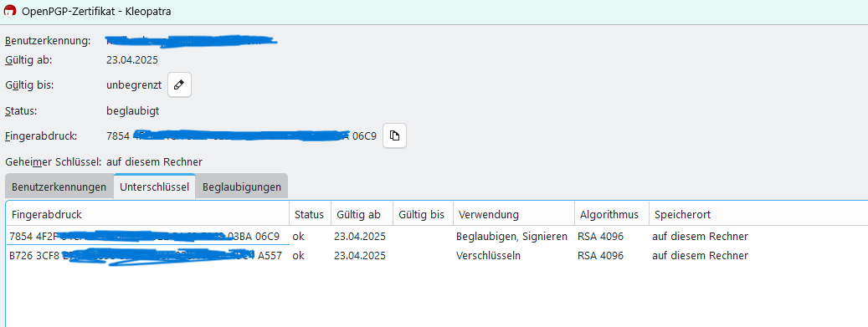Click the auf diesem Rechner secret key value
Screen dimensions: 868x327
click(x=155, y=161)
